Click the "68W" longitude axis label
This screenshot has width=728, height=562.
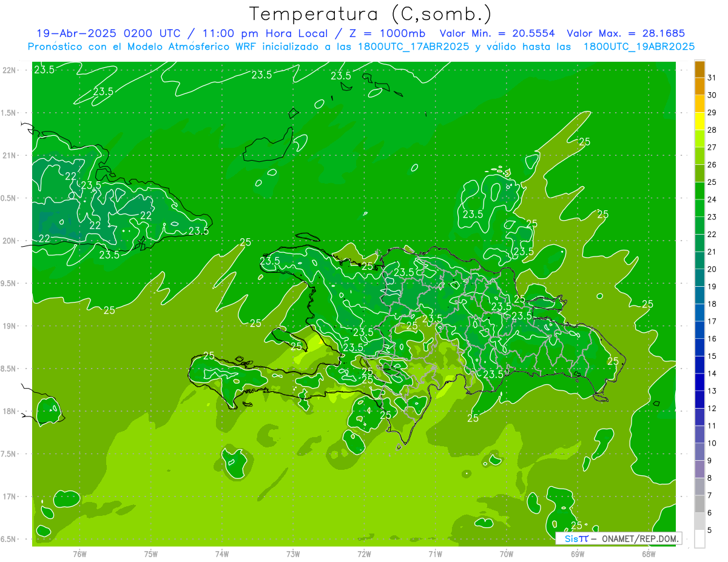point(649,554)
